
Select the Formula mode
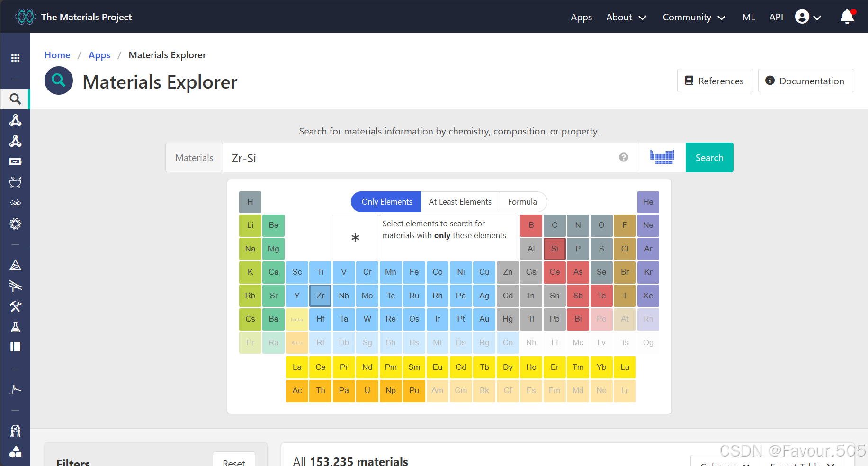pos(523,202)
